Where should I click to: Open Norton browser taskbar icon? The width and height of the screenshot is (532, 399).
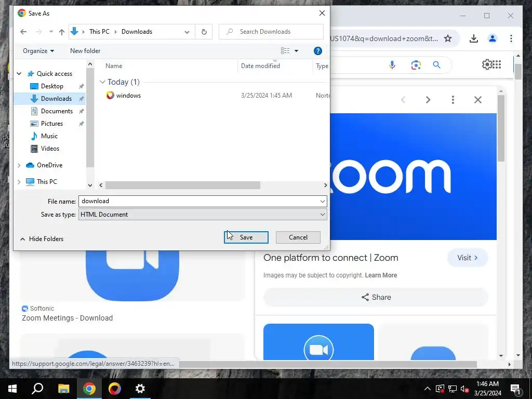tap(115, 389)
